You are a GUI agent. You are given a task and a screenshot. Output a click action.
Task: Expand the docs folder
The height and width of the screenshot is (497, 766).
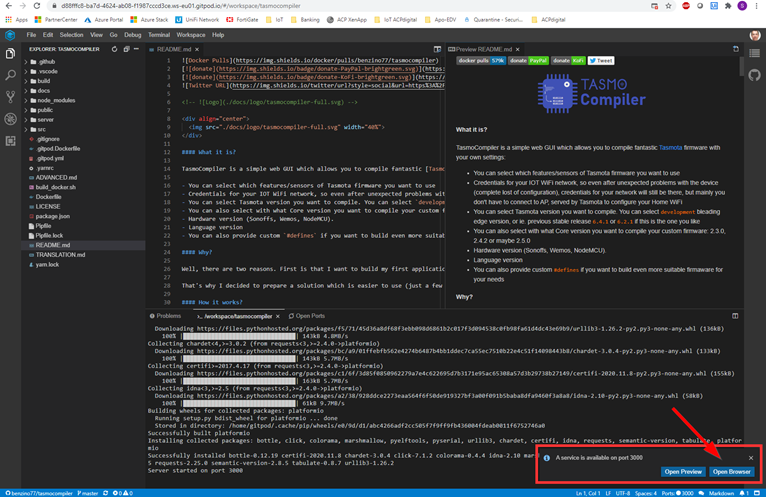pos(40,91)
